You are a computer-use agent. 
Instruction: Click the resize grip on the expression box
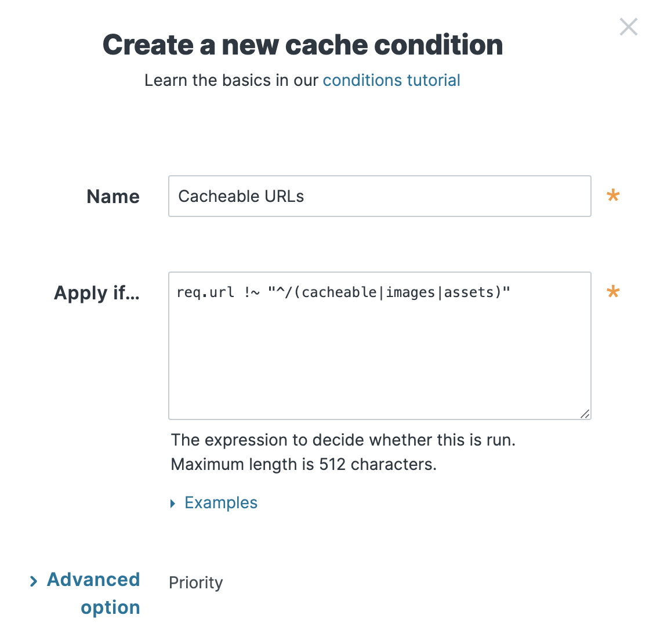(x=586, y=414)
